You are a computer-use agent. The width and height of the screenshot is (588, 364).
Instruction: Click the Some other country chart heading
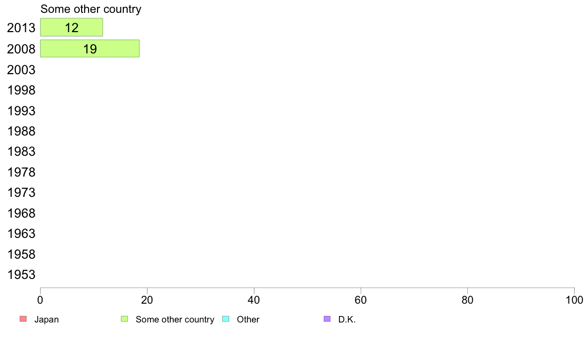point(91,9)
